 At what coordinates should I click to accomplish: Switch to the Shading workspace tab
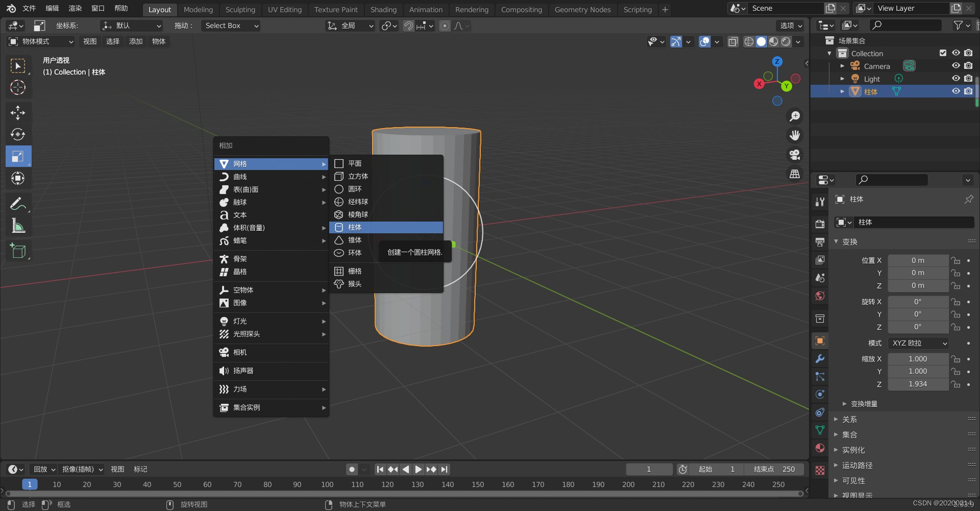point(383,10)
